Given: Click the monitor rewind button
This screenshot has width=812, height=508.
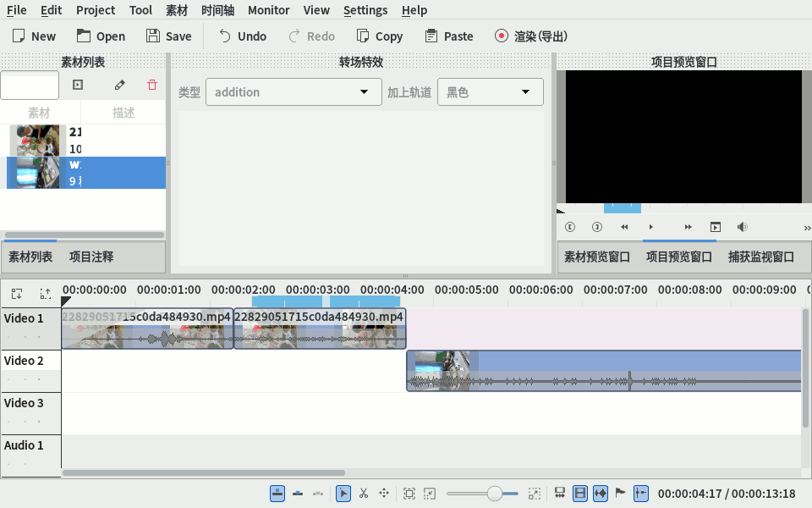Looking at the screenshot, I should [x=624, y=227].
